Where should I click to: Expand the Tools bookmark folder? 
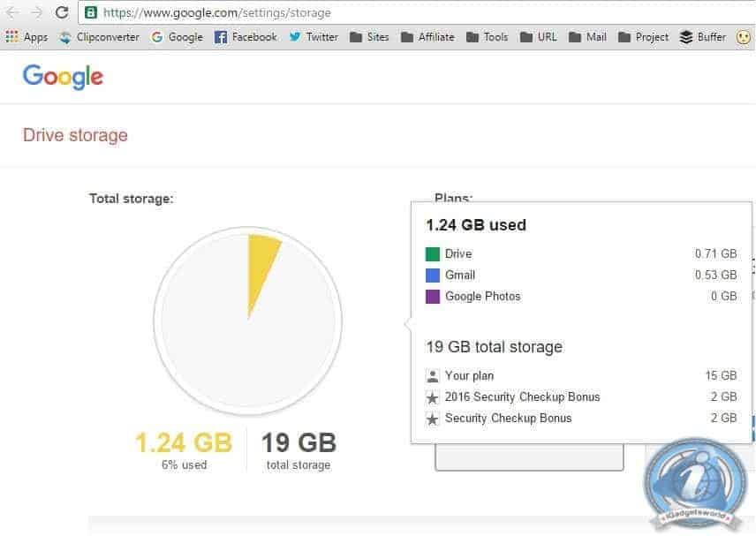(x=487, y=37)
